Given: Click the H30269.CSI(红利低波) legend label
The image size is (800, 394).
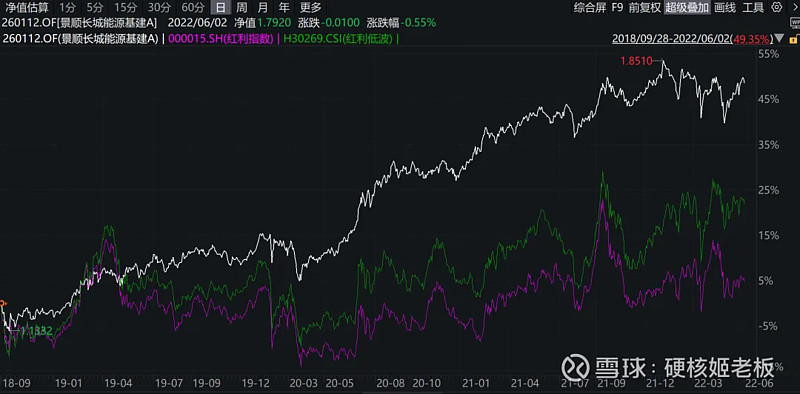Looking at the screenshot, I should pyautogui.click(x=337, y=39).
